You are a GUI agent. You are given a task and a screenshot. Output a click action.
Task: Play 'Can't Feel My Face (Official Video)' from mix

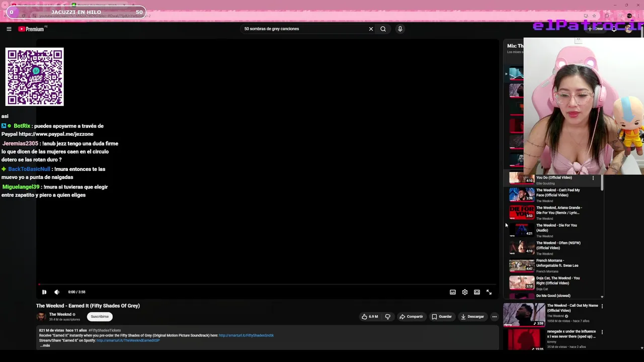[558, 193]
